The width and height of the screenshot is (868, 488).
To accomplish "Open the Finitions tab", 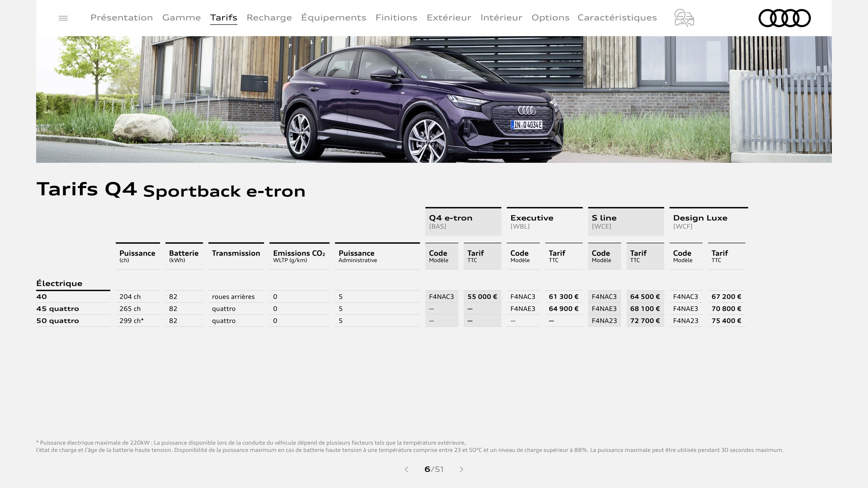I will coord(396,17).
